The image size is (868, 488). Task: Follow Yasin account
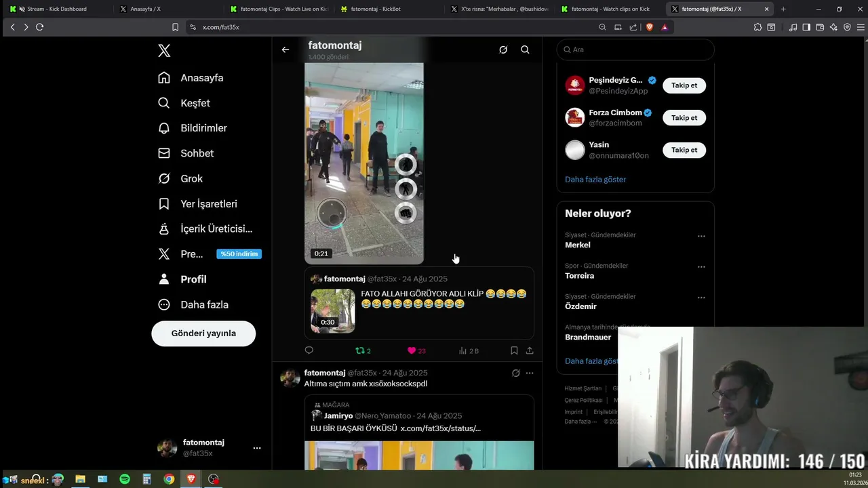pyautogui.click(x=684, y=150)
